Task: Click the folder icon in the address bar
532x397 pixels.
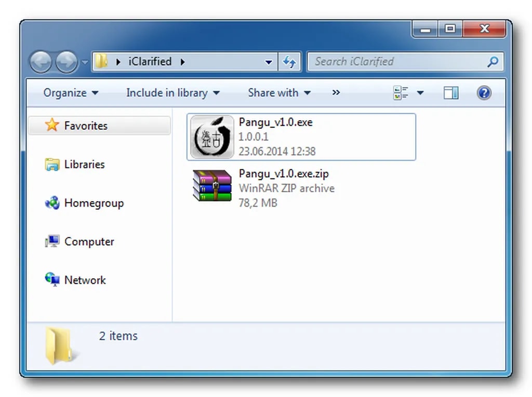Action: 102,61
